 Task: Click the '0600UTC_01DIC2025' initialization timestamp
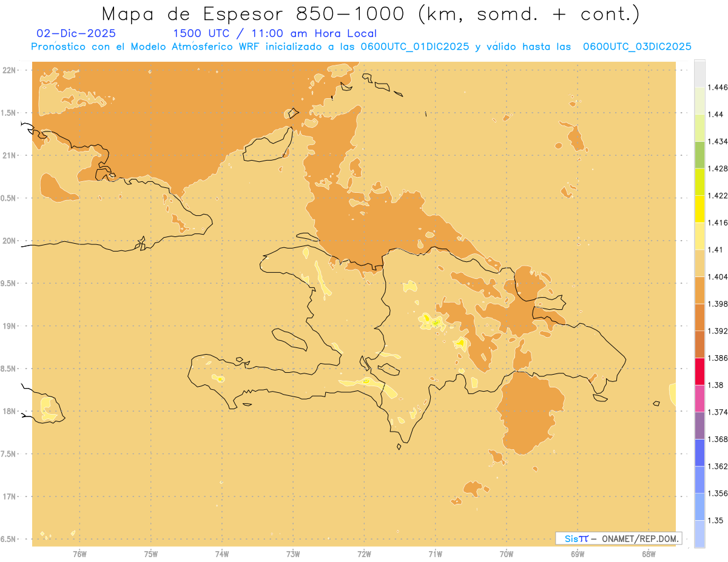pos(415,47)
